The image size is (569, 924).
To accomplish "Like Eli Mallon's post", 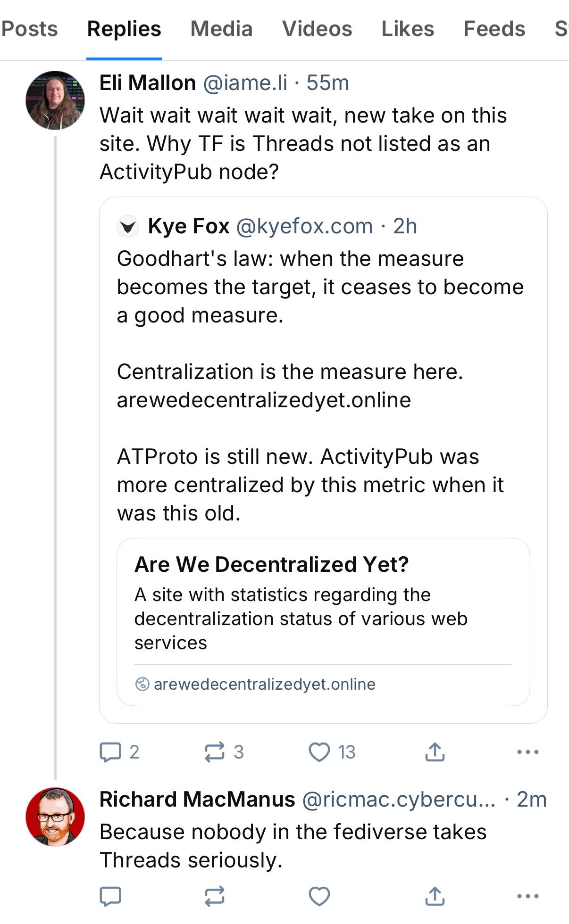I will pos(319,752).
